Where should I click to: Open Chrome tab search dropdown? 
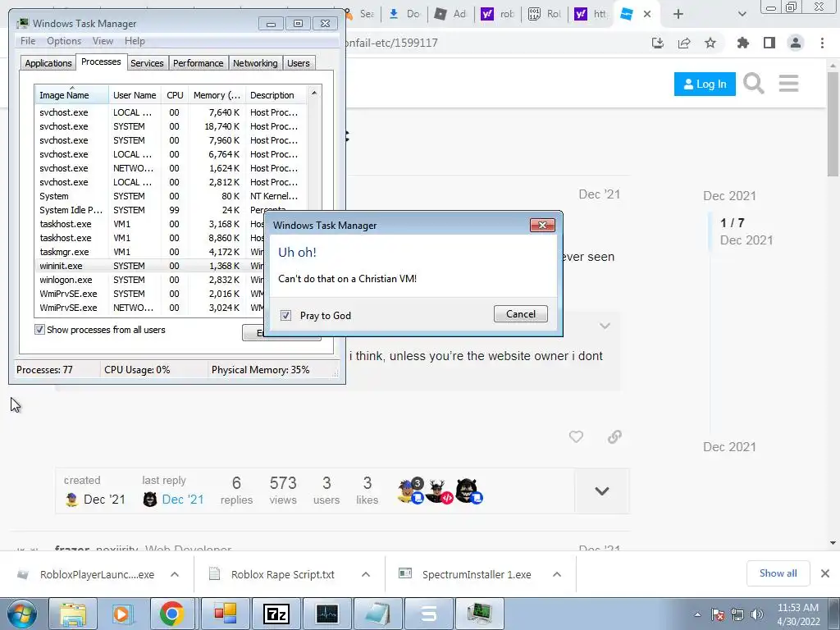[742, 14]
